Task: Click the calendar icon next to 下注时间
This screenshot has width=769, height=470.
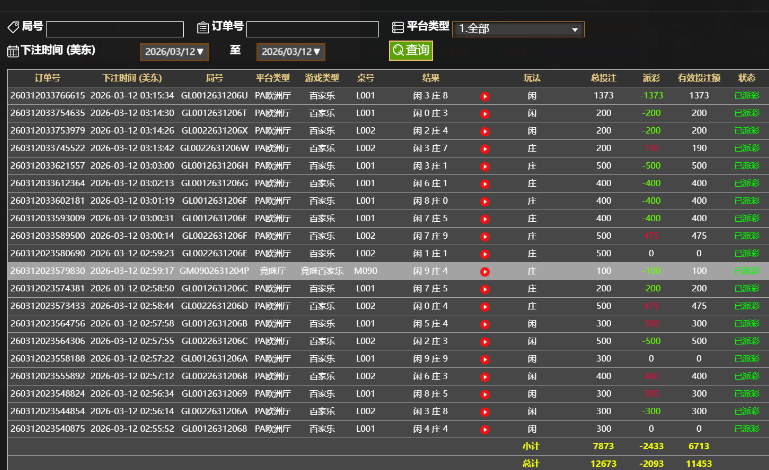Action: [x=13, y=51]
